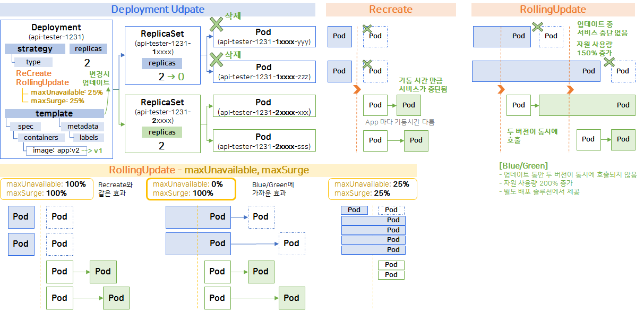Click the X mark next to '자원 사용량 150% 증가'
Viewport: 644px width, 310px height.
coord(609,63)
